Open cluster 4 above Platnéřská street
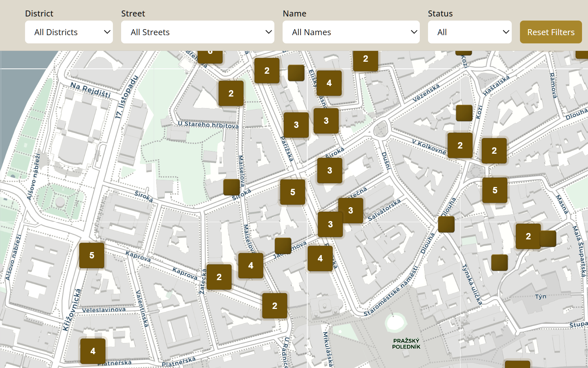Image resolution: width=588 pixels, height=368 pixels. point(93,351)
